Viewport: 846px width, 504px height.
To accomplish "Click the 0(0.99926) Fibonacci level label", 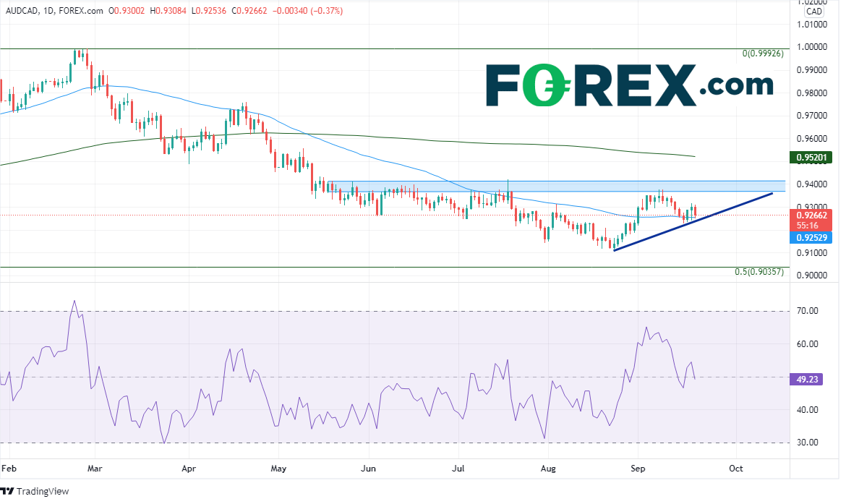I will (763, 54).
